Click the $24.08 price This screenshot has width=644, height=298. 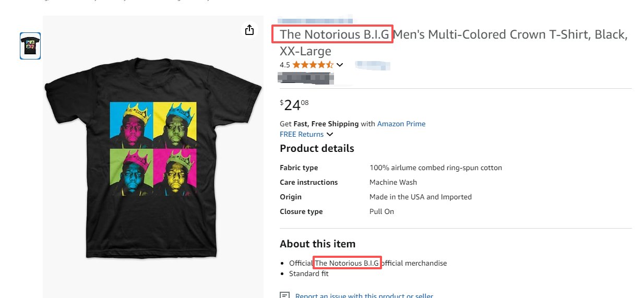click(x=294, y=105)
